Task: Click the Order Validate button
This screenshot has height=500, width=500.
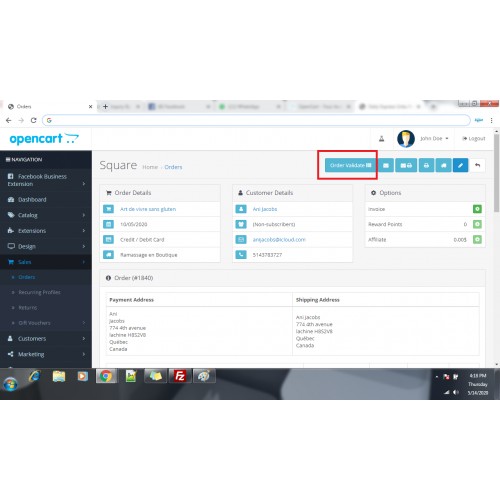Action: tap(350, 165)
